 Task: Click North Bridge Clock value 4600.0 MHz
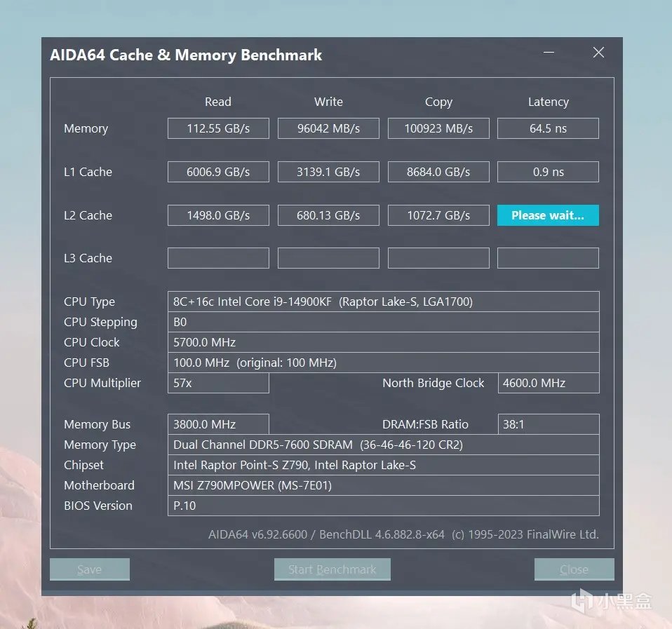point(548,383)
